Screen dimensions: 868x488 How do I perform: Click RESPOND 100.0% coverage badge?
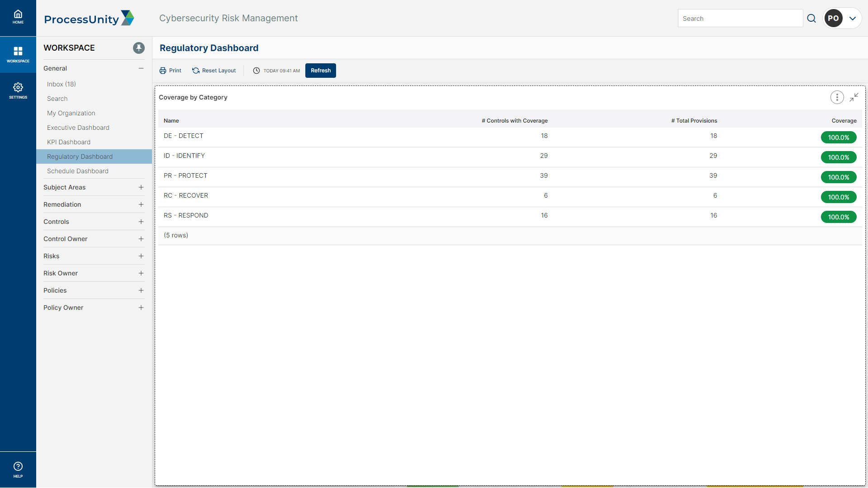click(839, 217)
